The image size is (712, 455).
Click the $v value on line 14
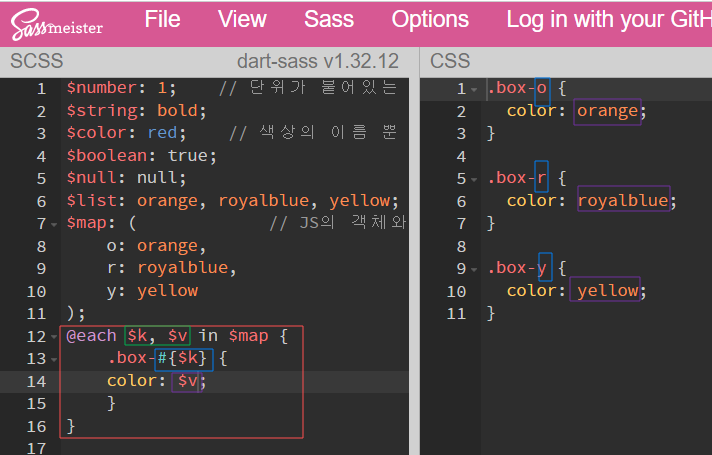(x=188, y=381)
